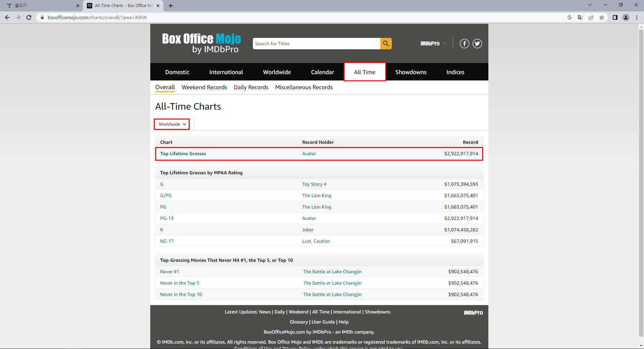The width and height of the screenshot is (644, 349).
Task: Open tab search chevron in title bar
Action: point(590,5)
